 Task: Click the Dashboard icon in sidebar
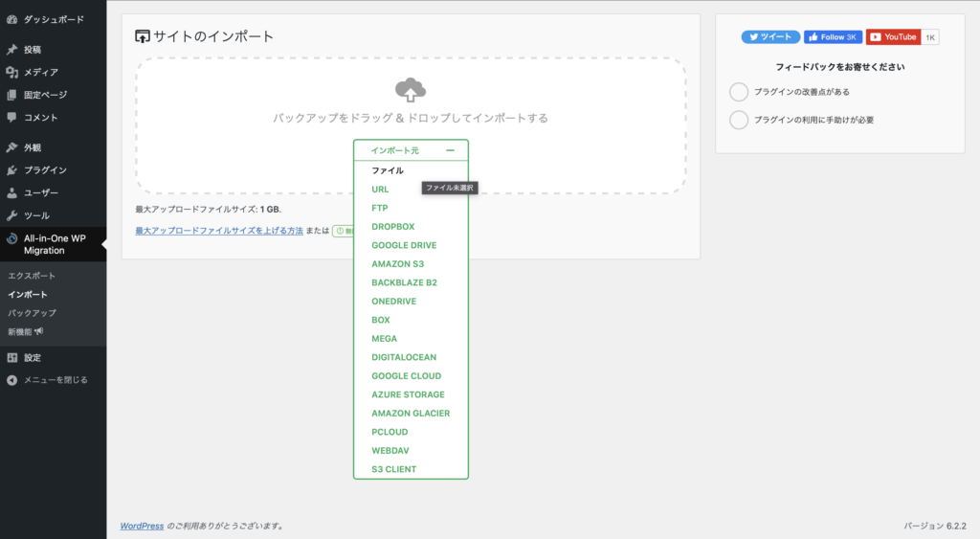click(11, 19)
